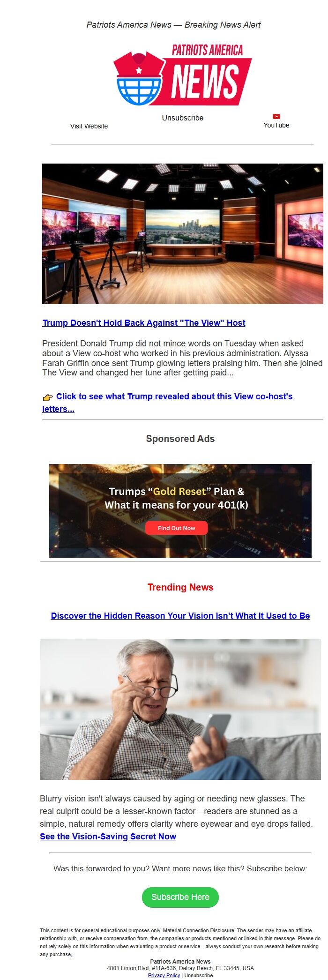Click the pointing hand emoji icon
328x980 pixels.
[48, 397]
